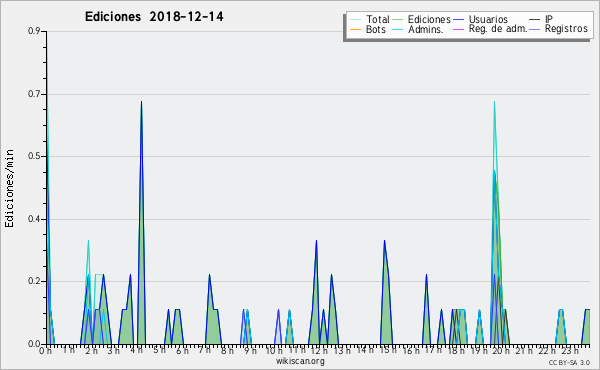Select the 'Reg. de adm.' legend label
Screen dimensions: 600x370
[x=498, y=29]
